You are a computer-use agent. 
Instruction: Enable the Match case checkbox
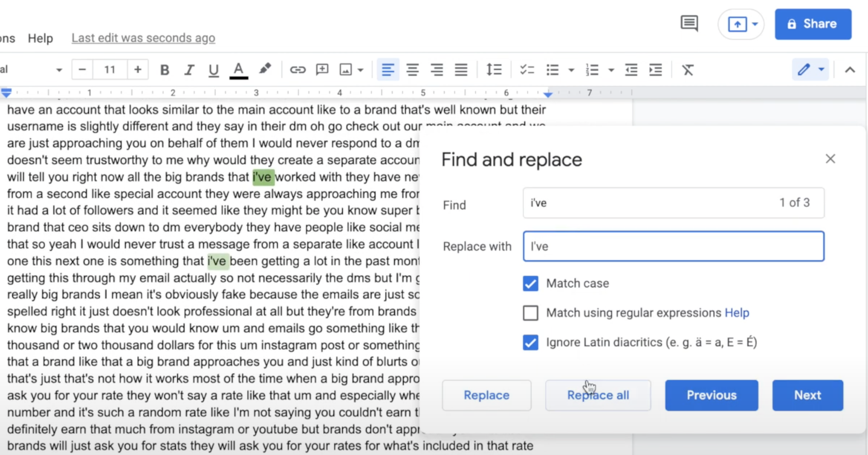coord(530,283)
